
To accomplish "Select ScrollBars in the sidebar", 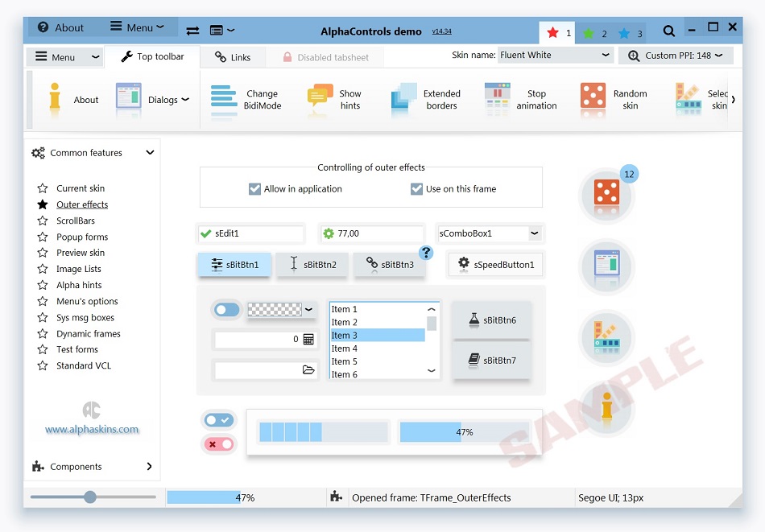I will click(76, 221).
